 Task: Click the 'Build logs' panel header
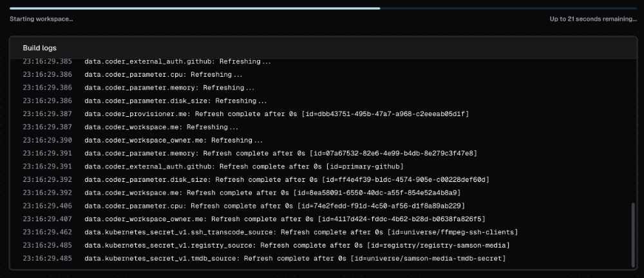pos(323,48)
